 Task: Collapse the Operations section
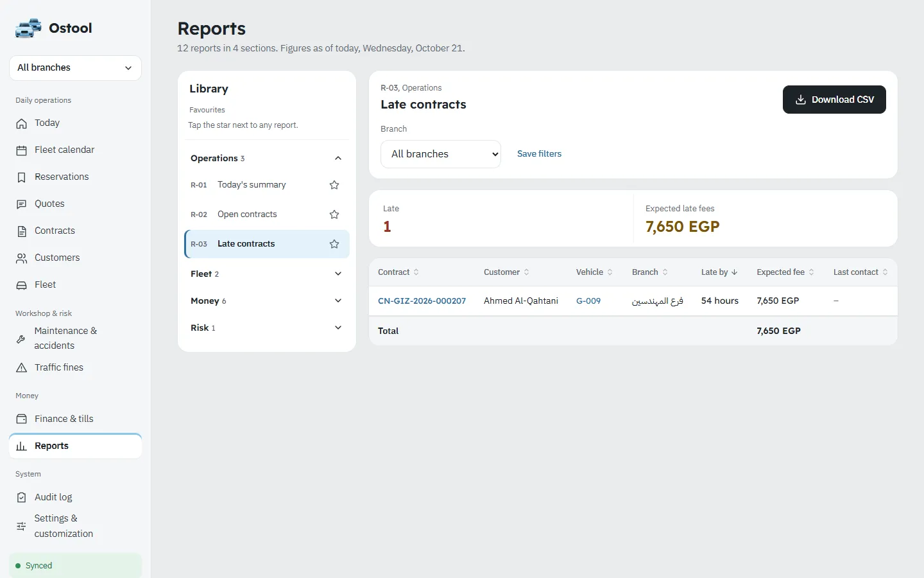point(267,158)
